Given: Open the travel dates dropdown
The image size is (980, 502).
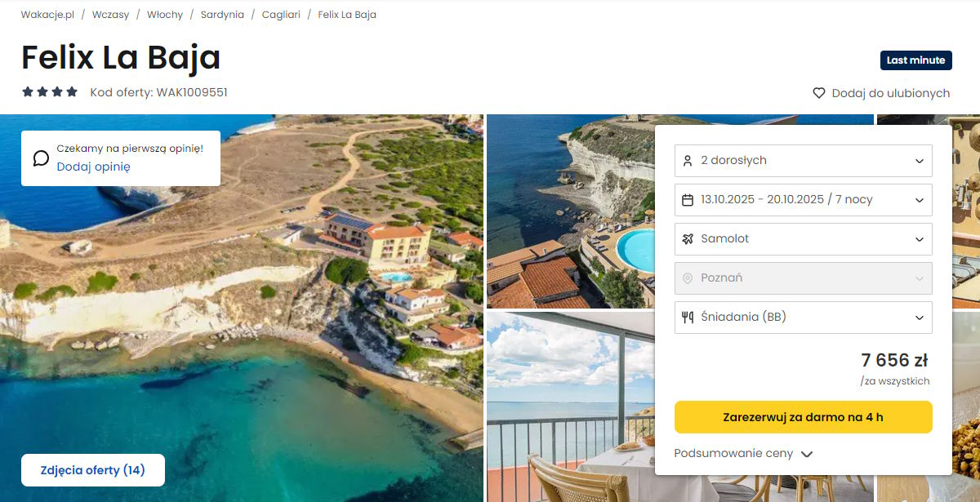Looking at the screenshot, I should point(804,200).
